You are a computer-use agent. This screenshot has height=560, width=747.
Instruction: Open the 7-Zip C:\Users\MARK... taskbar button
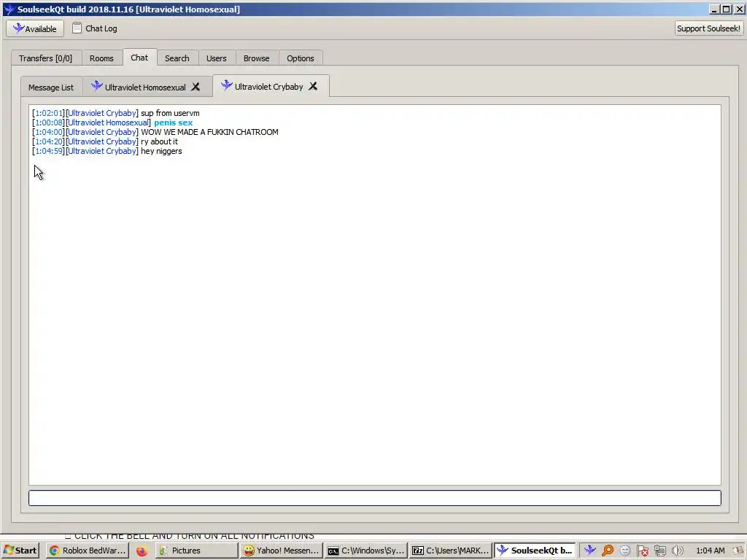click(x=450, y=551)
